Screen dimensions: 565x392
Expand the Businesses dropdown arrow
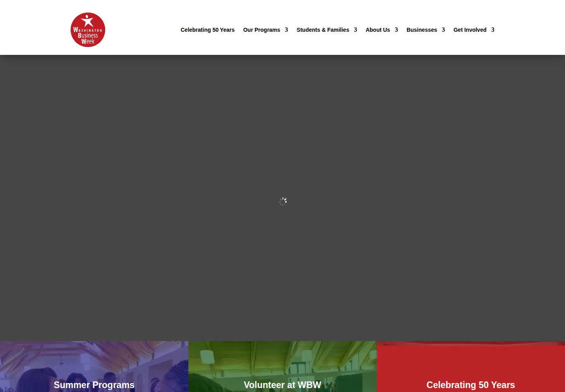443,30
